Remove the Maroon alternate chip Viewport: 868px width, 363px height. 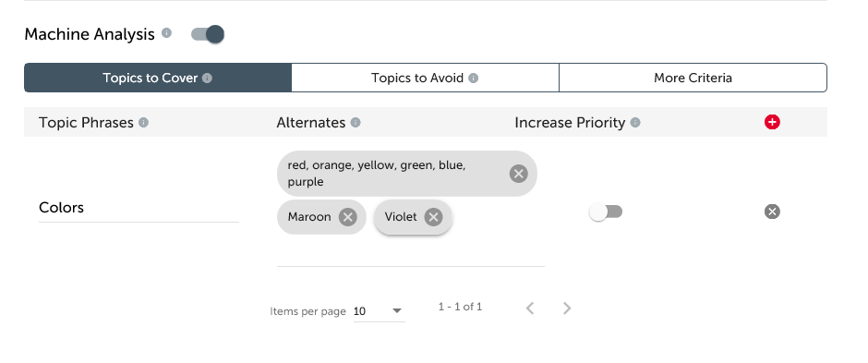[x=347, y=217]
